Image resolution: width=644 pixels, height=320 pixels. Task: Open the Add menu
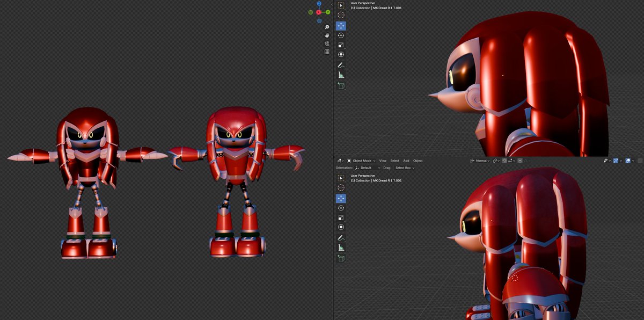coord(406,161)
